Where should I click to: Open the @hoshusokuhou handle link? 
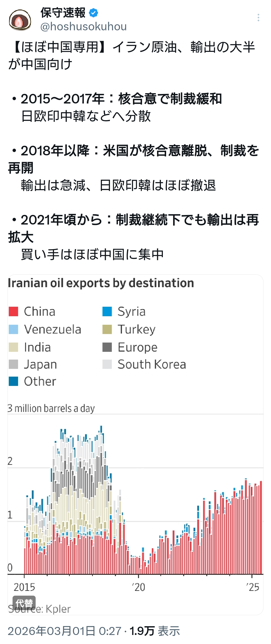coord(84,27)
